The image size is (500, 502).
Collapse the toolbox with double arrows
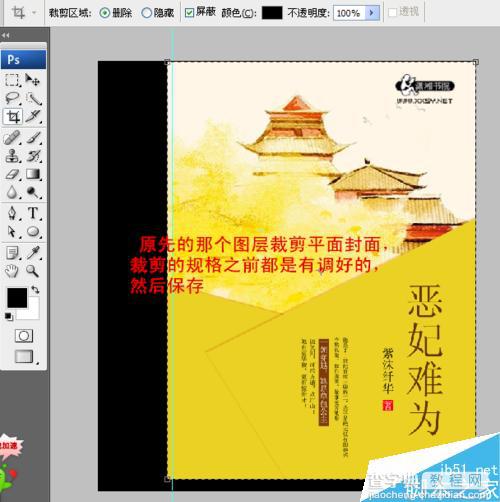(x=6, y=35)
